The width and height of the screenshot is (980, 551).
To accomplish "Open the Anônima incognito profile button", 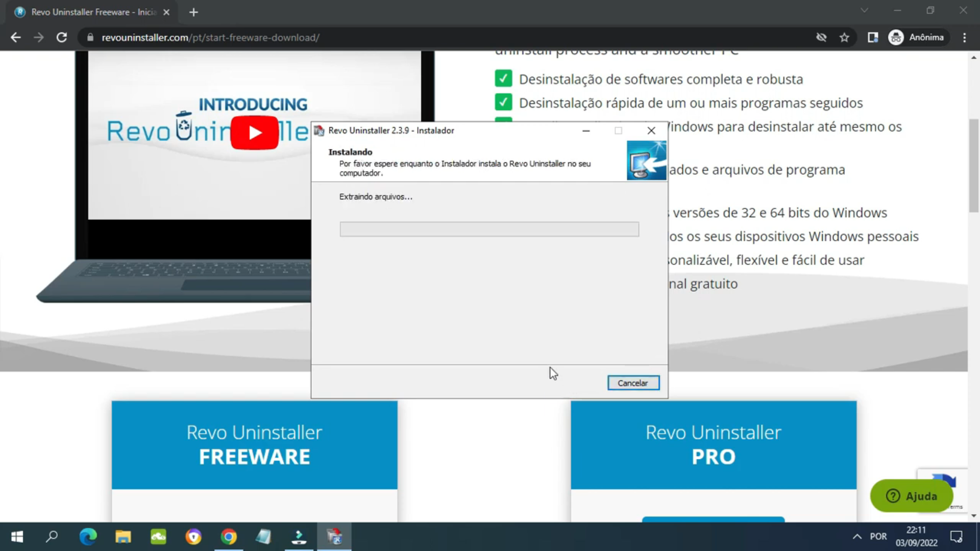I will pos(917,37).
